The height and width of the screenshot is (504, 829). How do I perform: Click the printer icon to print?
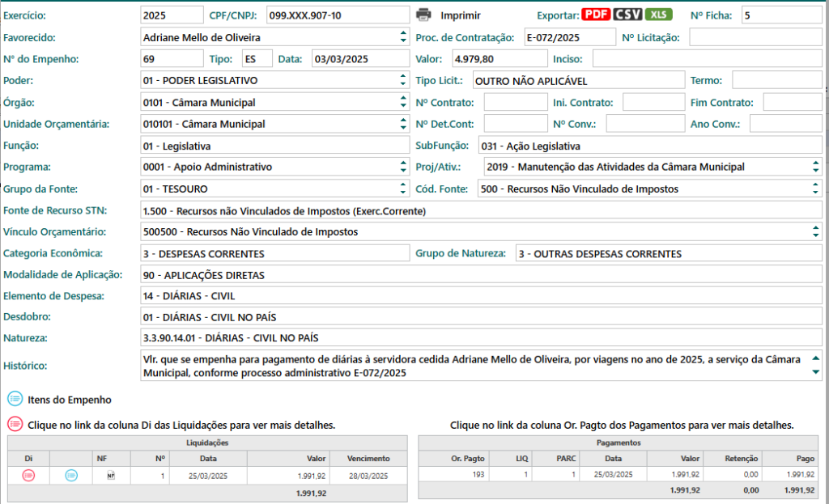(424, 15)
